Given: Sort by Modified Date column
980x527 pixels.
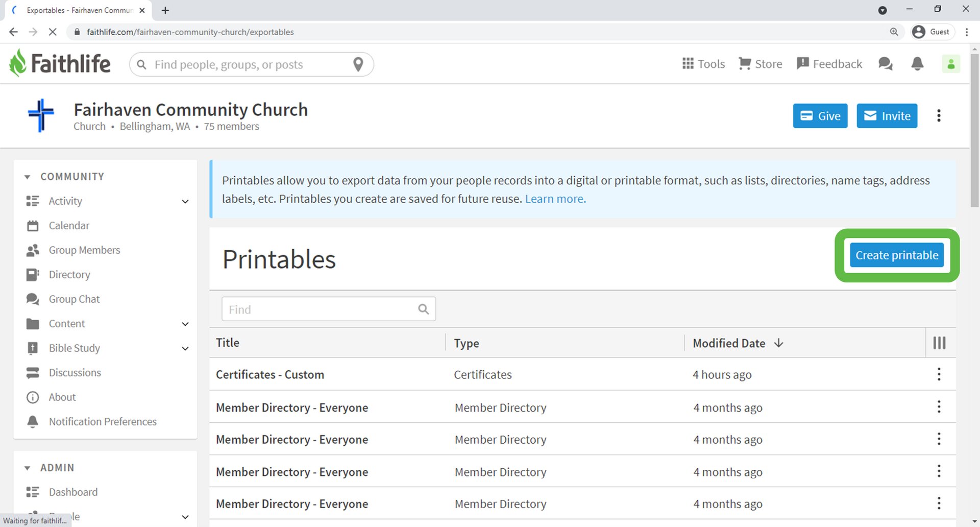Looking at the screenshot, I should [x=738, y=343].
